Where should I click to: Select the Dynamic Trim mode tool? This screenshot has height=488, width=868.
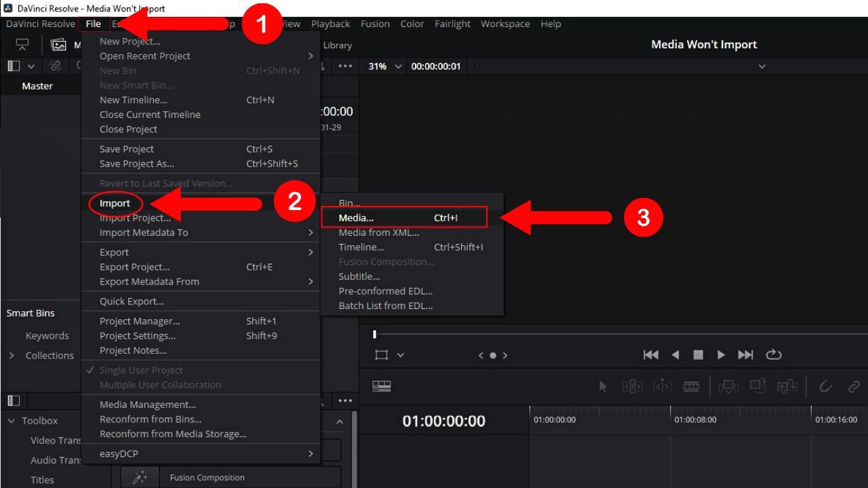pos(662,386)
